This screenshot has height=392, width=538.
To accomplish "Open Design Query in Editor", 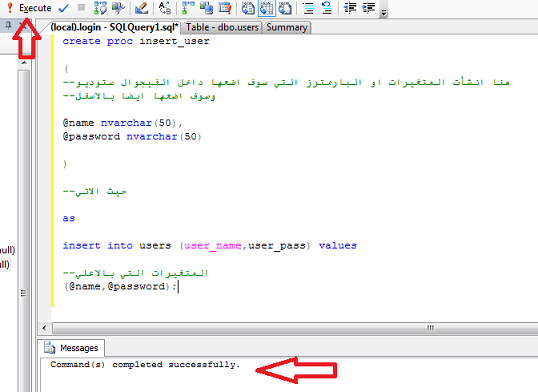I will click(141, 8).
